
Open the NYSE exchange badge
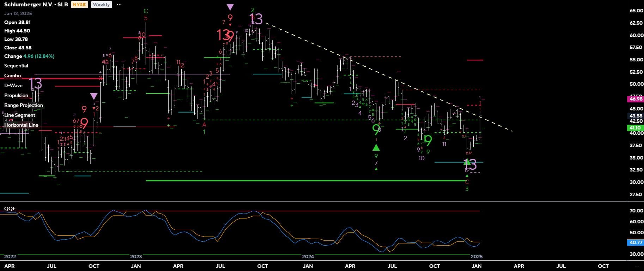[79, 5]
